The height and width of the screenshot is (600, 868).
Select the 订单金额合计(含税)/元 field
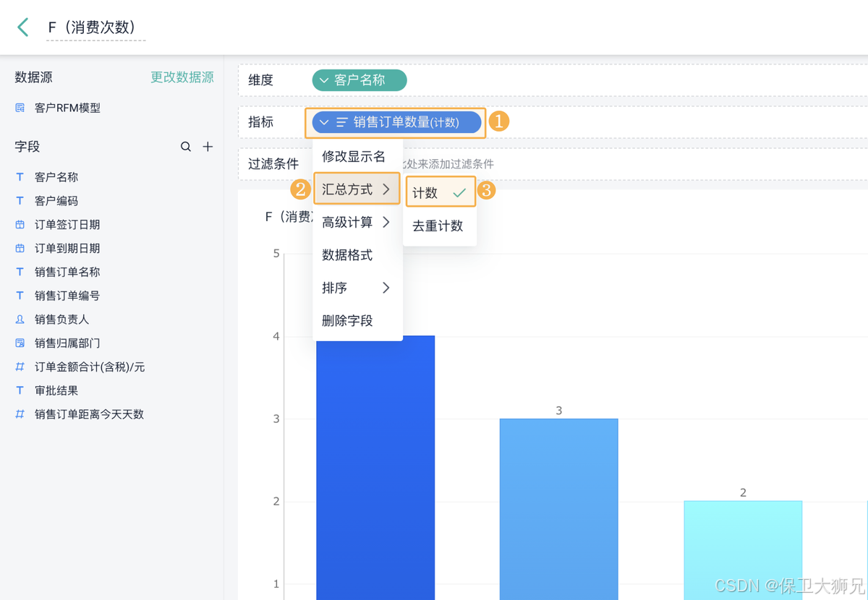(90, 367)
